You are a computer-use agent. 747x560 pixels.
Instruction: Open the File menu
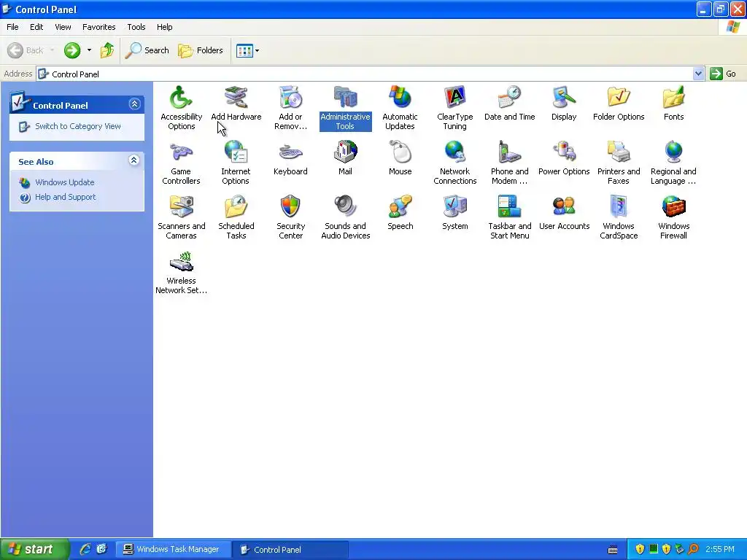12,27
